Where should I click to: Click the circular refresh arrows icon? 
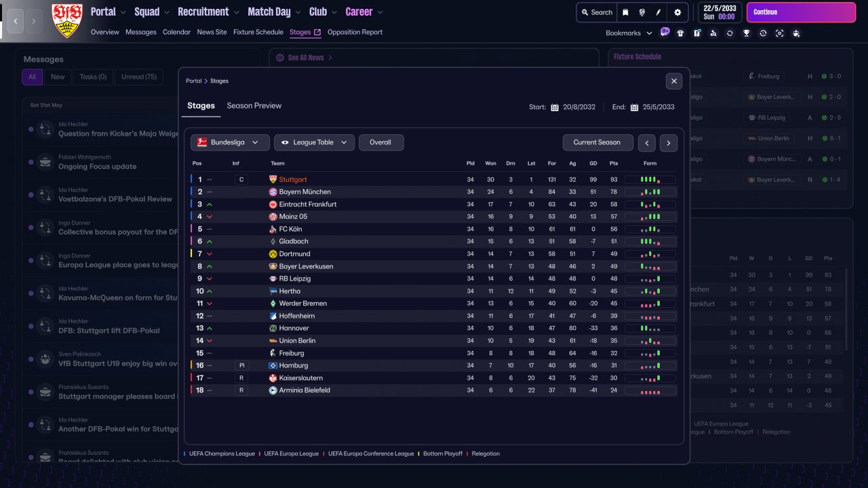pyautogui.click(x=730, y=33)
